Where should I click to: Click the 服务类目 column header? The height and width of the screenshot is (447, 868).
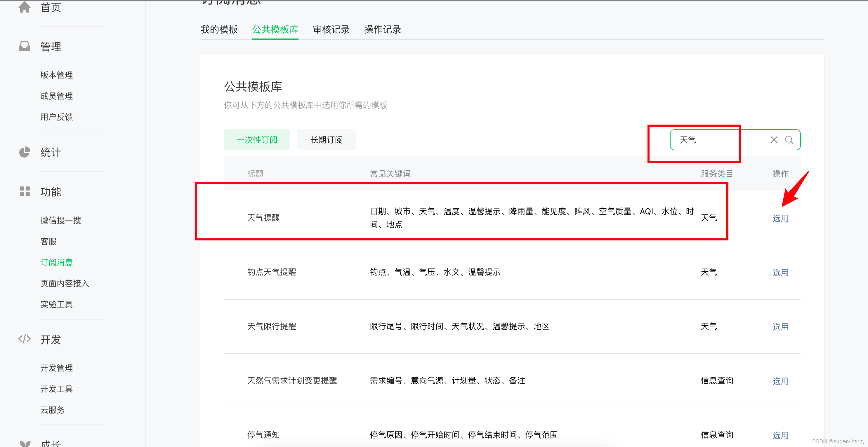tap(717, 174)
